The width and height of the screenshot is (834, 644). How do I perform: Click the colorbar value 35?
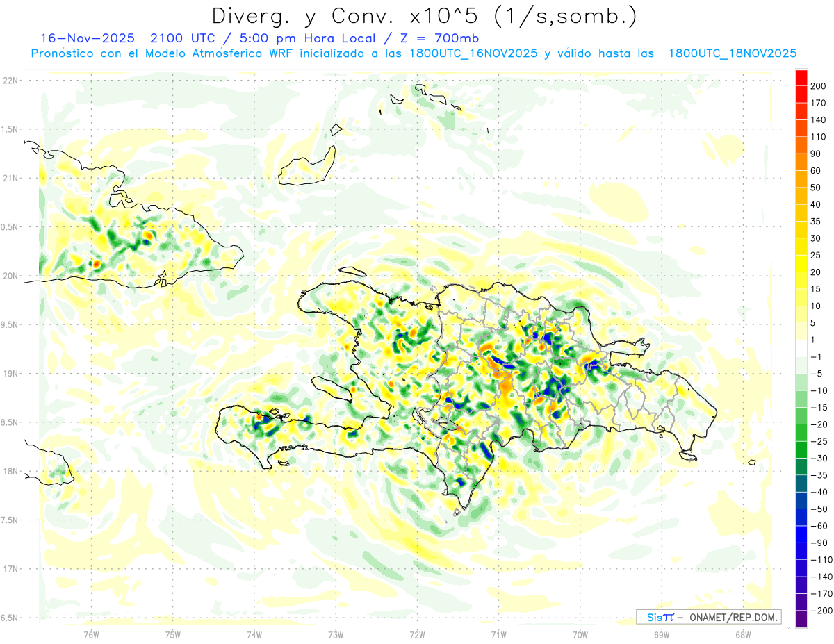click(x=816, y=222)
